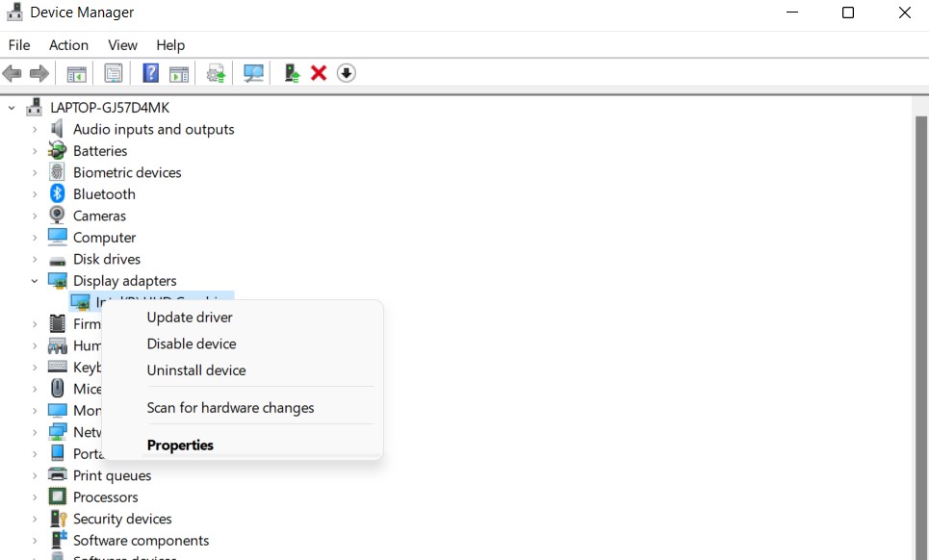
Task: Click the Show/Hide console tree icon
Action: coord(76,73)
